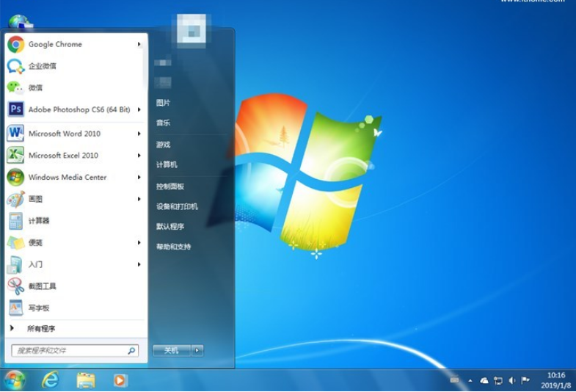Expand the Windows Media Center arrow

click(139, 177)
